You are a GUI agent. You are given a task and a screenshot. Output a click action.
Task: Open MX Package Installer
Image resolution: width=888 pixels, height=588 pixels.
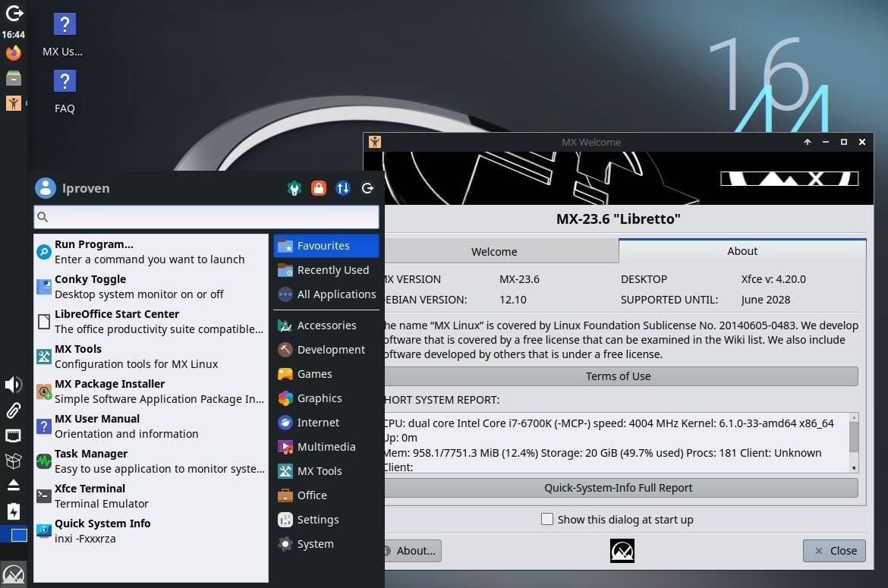150,391
